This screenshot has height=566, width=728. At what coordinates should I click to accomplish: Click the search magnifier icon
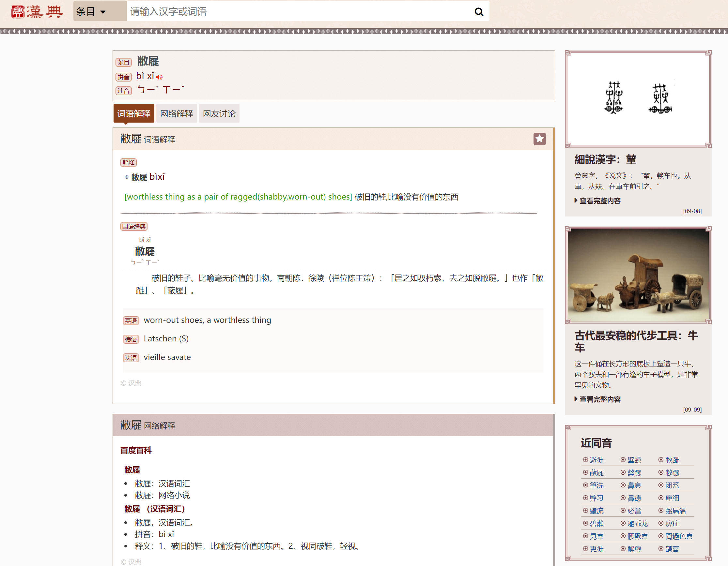click(479, 12)
